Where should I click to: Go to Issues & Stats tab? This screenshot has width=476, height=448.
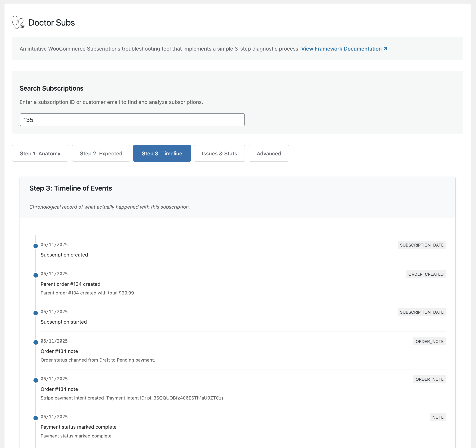[219, 153]
